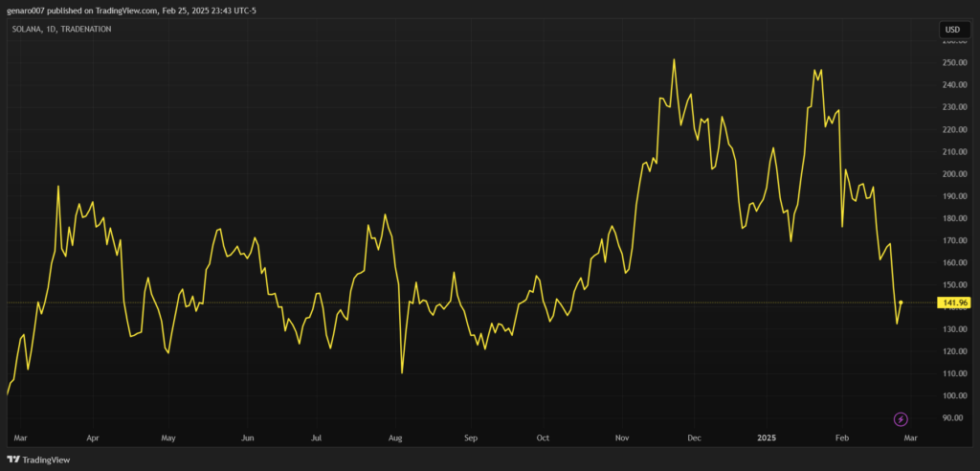Click the SOLANA, 1D, TRADENATION symbol label
This screenshot has width=980, height=471.
[59, 30]
